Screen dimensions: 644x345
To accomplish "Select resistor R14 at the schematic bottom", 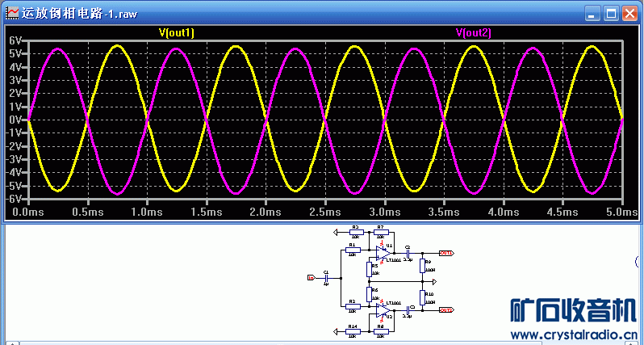I will coord(352,331).
